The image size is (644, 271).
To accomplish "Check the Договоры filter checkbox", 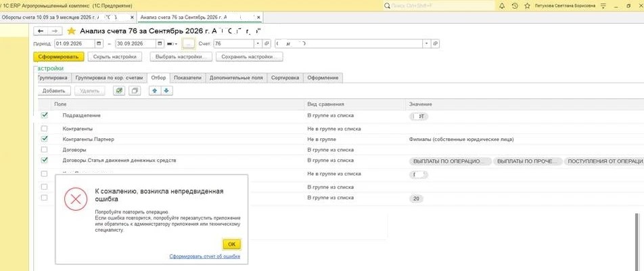I will coord(45,150).
